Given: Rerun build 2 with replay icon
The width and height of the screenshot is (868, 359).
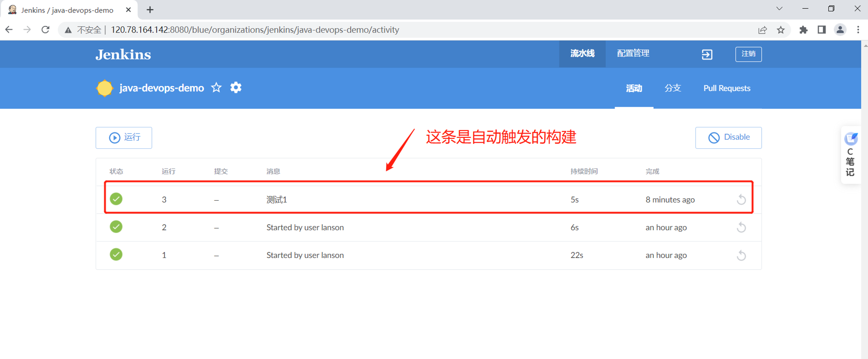Looking at the screenshot, I should pyautogui.click(x=741, y=227).
